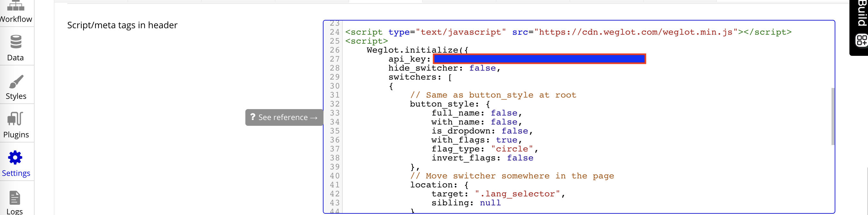This screenshot has width=868, height=215.
Task: Open the Styles brush icon
Action: click(x=16, y=81)
